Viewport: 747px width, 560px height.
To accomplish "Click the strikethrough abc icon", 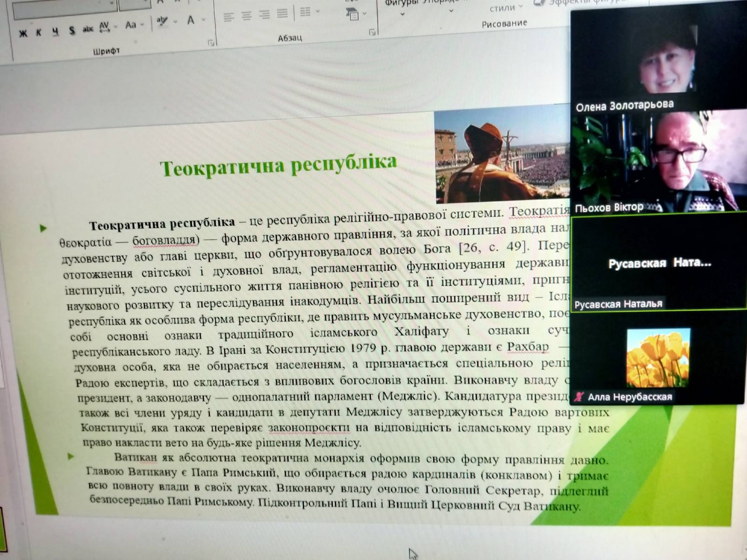I will [88, 29].
